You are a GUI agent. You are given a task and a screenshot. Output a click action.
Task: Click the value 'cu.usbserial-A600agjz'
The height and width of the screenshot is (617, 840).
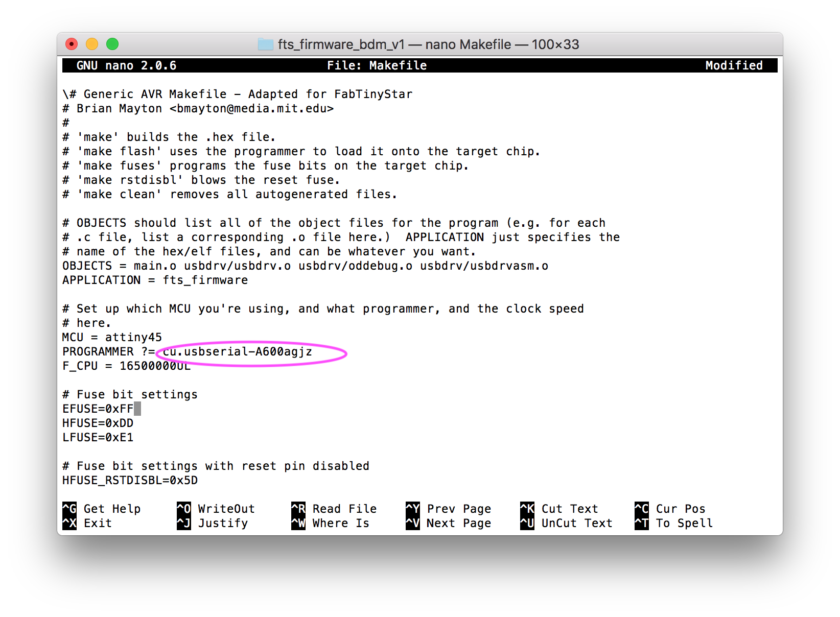238,351
